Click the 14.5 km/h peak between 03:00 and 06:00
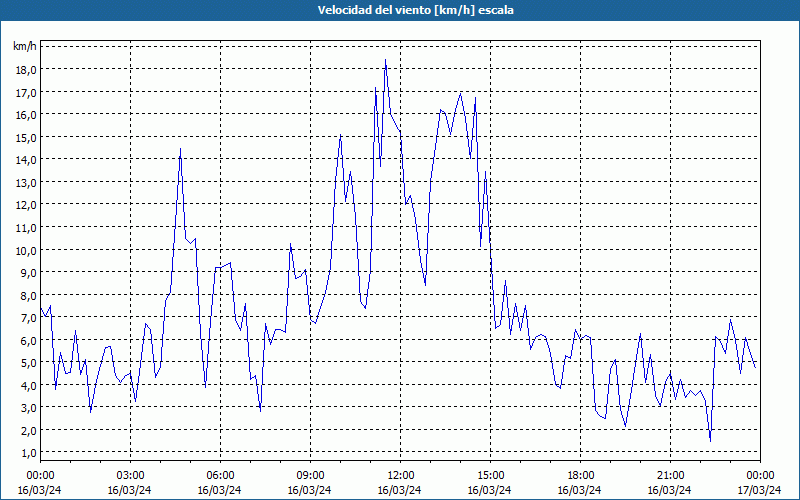The width and height of the screenshot is (800, 500). click(180, 149)
